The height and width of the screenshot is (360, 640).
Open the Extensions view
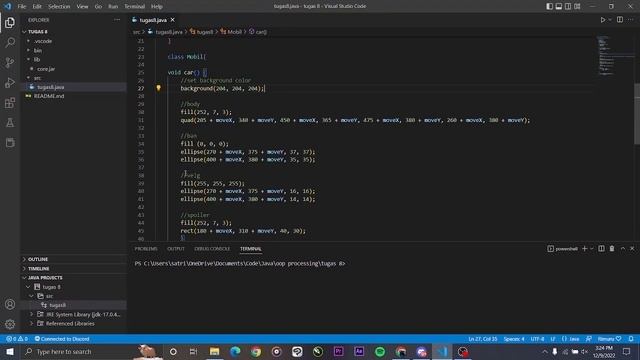[10, 102]
